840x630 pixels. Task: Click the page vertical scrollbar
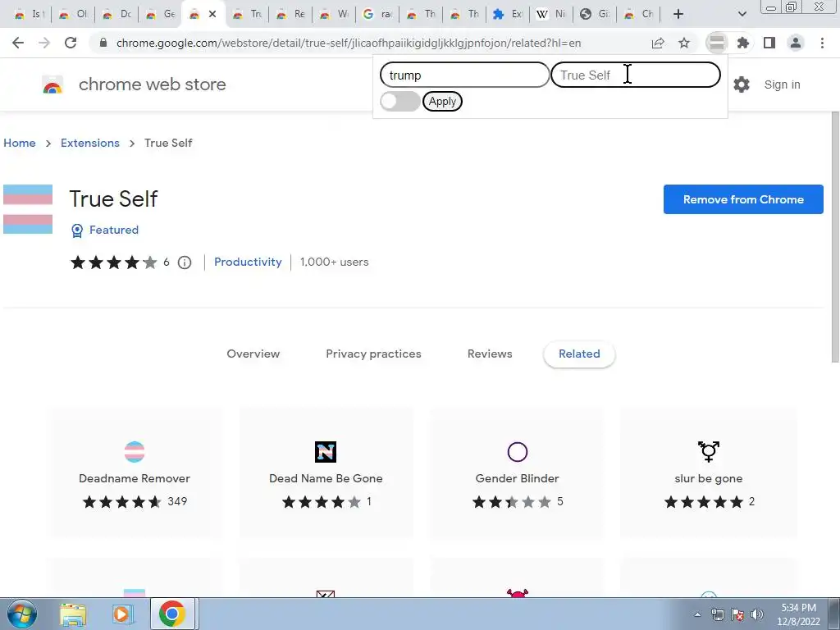(x=834, y=235)
